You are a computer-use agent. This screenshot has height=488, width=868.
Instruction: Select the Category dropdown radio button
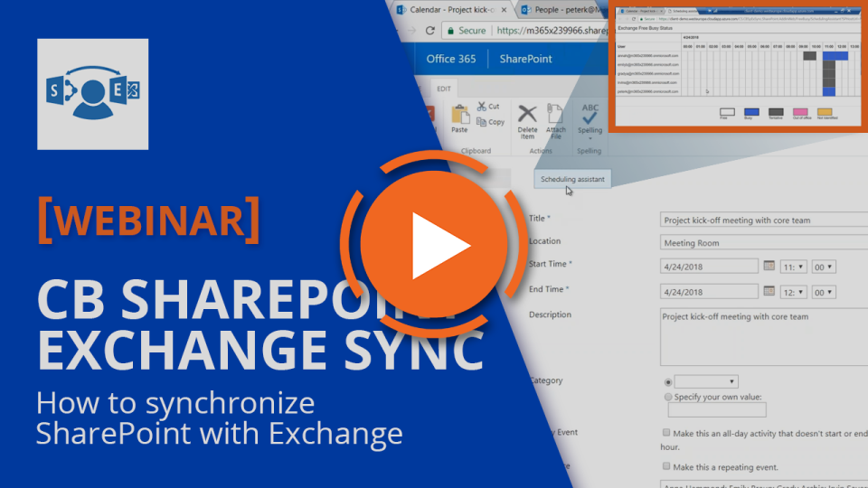pos(668,381)
